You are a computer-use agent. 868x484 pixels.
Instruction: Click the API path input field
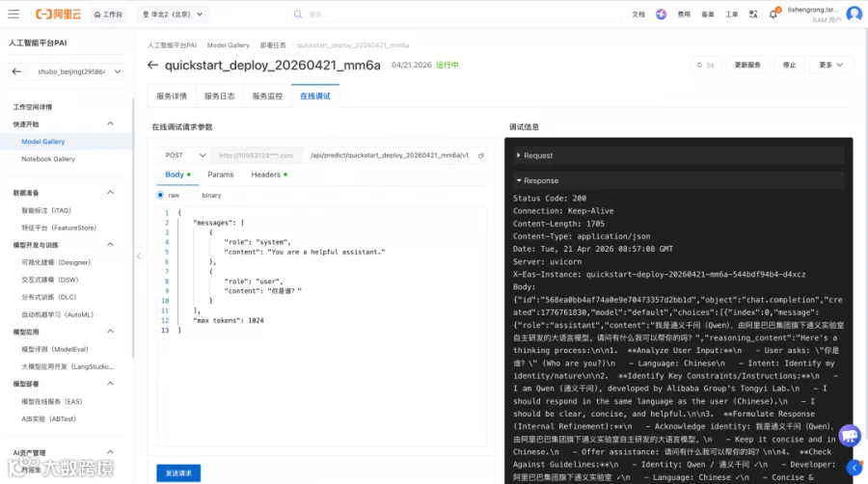(390, 155)
